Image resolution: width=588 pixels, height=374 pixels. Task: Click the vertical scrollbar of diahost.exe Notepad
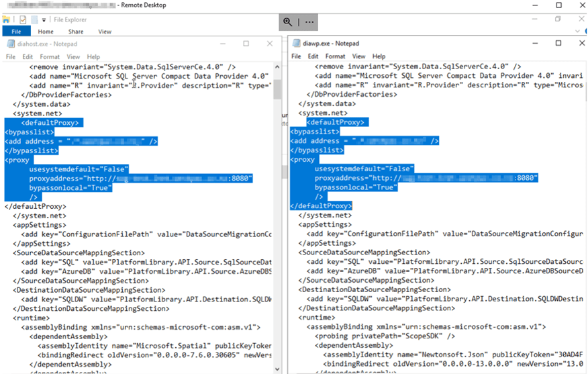pyautogui.click(x=277, y=201)
